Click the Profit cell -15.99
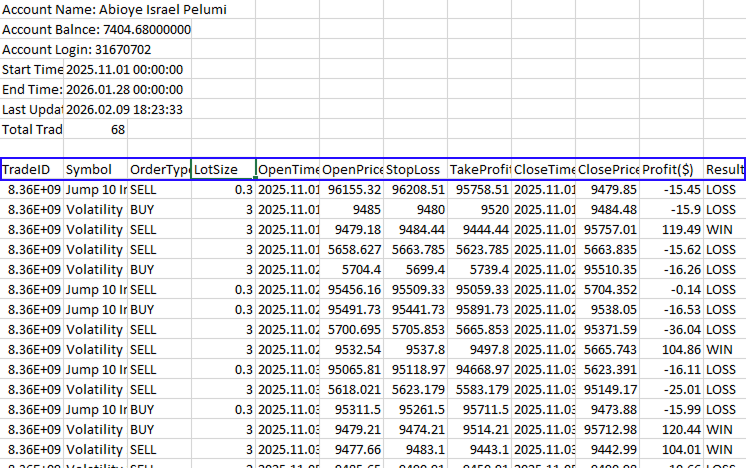Screen dimensions: 746x468 click(x=671, y=409)
